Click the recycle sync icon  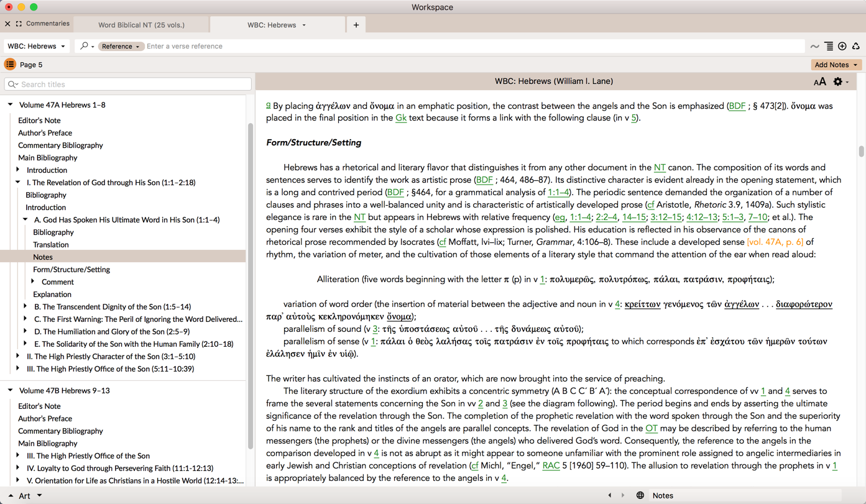pos(856,47)
